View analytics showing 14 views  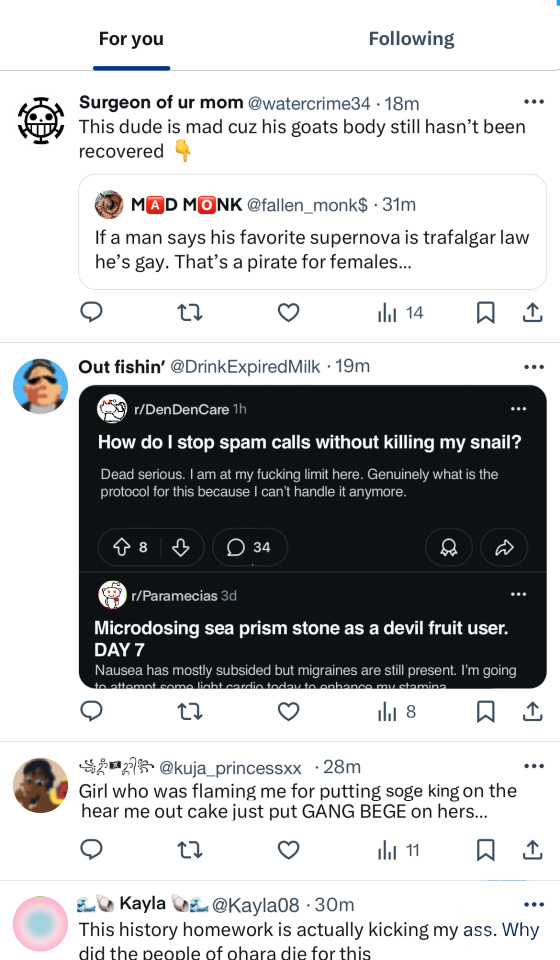tap(400, 313)
